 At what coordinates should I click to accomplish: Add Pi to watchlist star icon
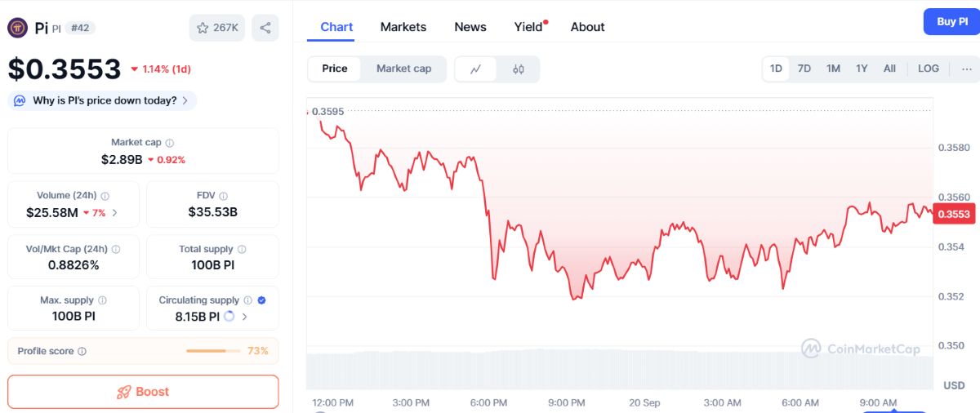click(203, 28)
